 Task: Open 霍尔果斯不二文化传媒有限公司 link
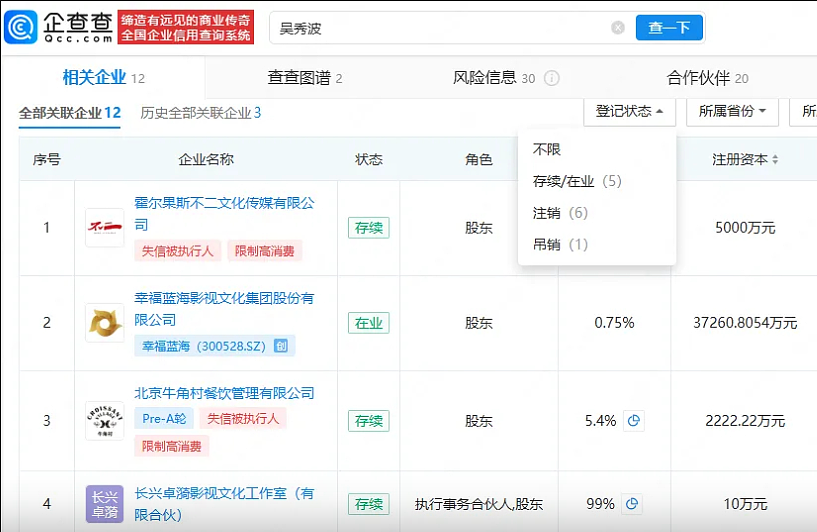pos(224,214)
